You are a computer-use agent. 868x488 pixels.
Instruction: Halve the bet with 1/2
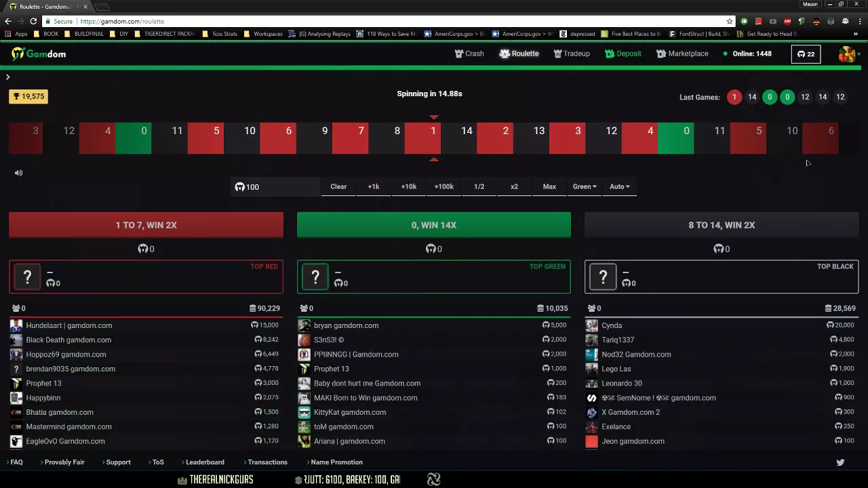[479, 187]
